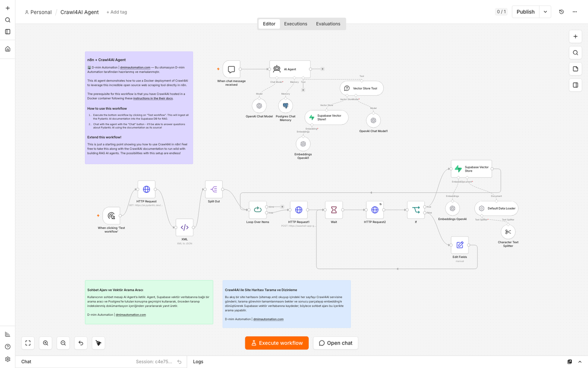Reset the chat session icon
Screen dimensions: 588x368
pyautogui.click(x=179, y=362)
